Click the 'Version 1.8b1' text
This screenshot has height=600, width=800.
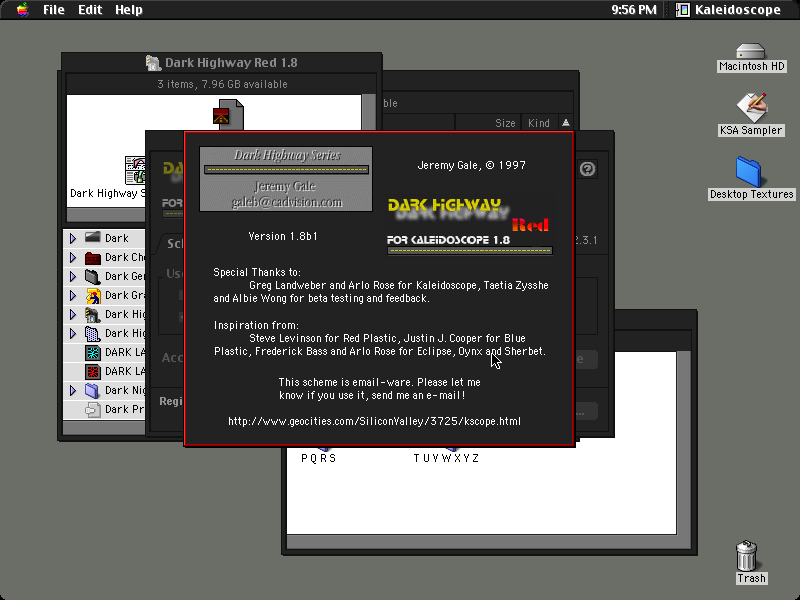tap(283, 236)
